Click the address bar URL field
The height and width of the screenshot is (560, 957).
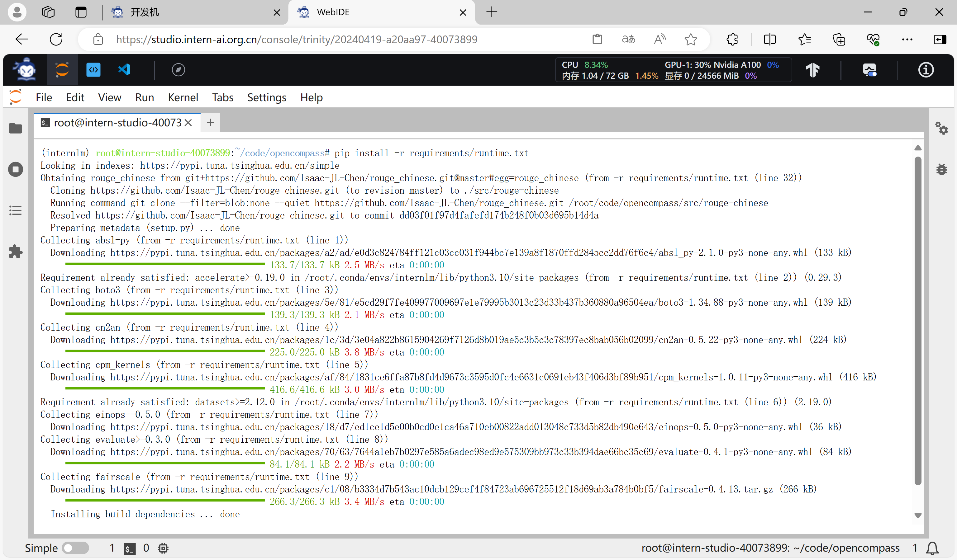tap(297, 39)
